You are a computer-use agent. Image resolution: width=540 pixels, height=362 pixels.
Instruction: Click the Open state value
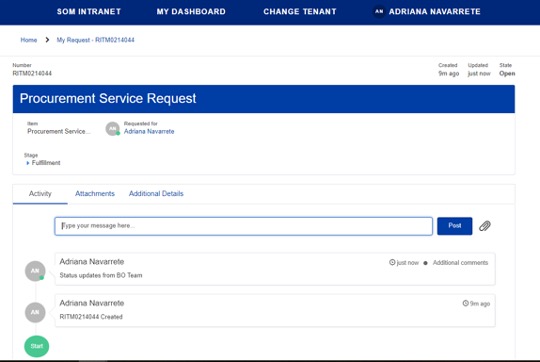[x=507, y=73]
